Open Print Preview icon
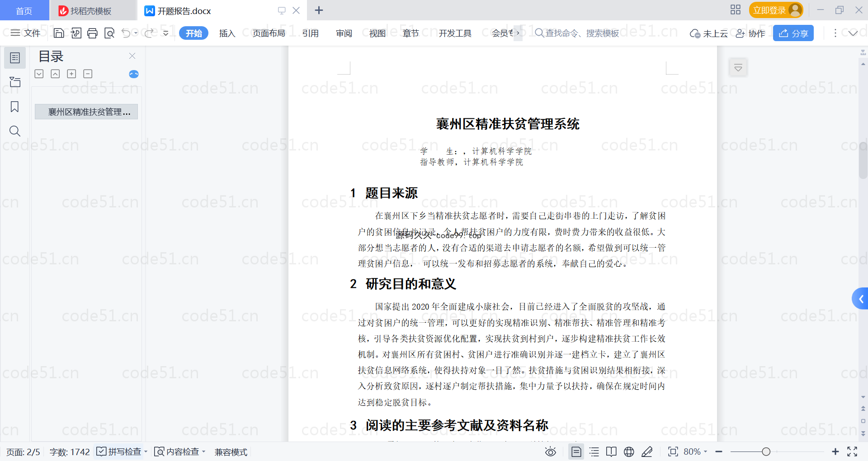868x461 pixels. 109,33
